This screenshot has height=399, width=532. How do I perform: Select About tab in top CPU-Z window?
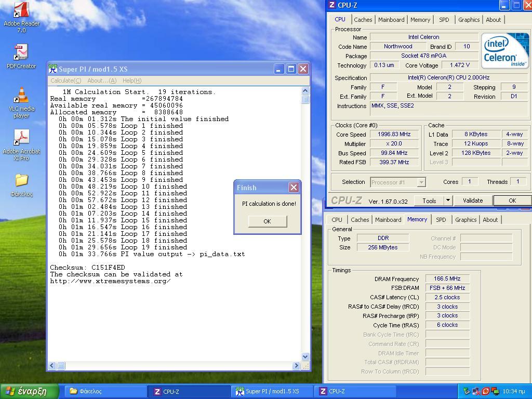coord(494,20)
